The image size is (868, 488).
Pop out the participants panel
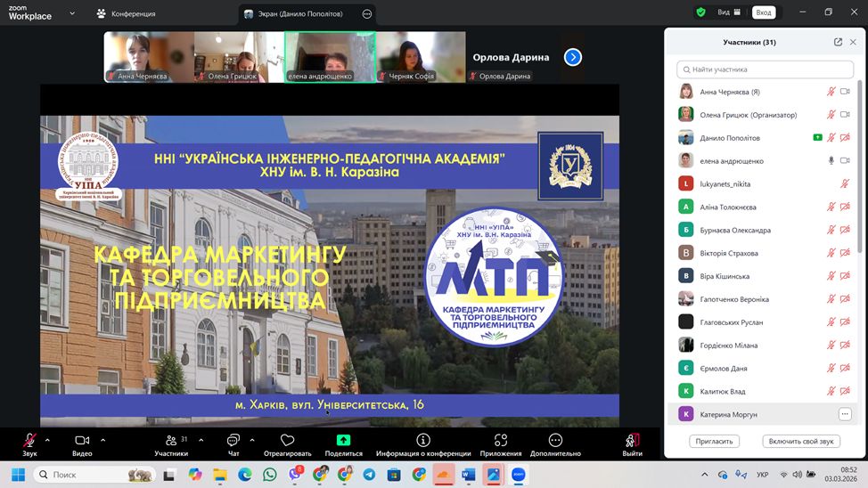pos(838,42)
